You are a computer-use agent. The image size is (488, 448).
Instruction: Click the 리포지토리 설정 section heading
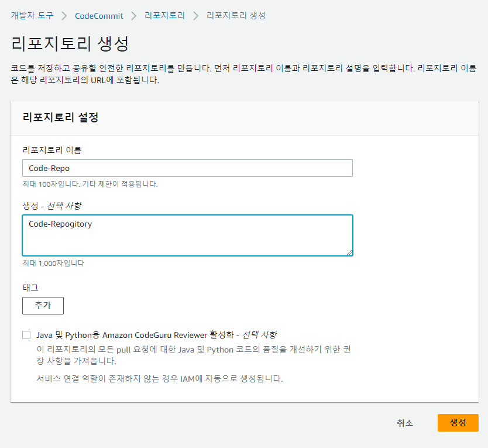[x=60, y=118]
